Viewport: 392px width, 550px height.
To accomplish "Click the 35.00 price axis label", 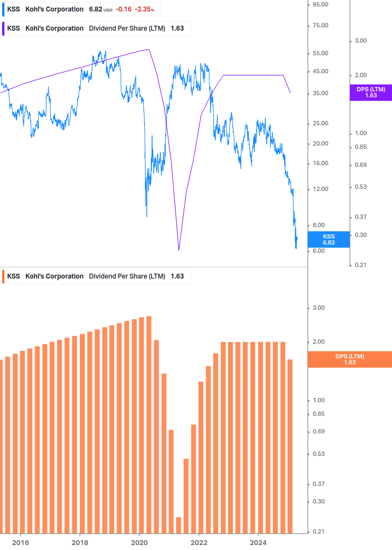I will tap(320, 93).
